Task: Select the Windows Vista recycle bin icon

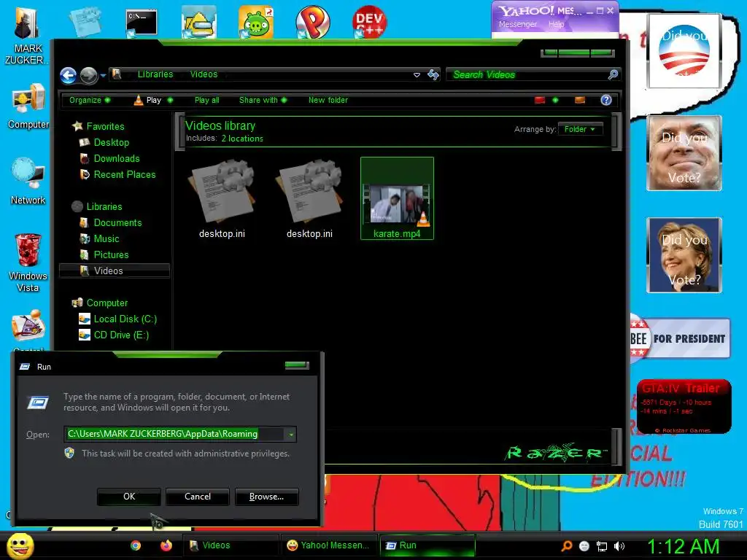Action: click(x=28, y=262)
